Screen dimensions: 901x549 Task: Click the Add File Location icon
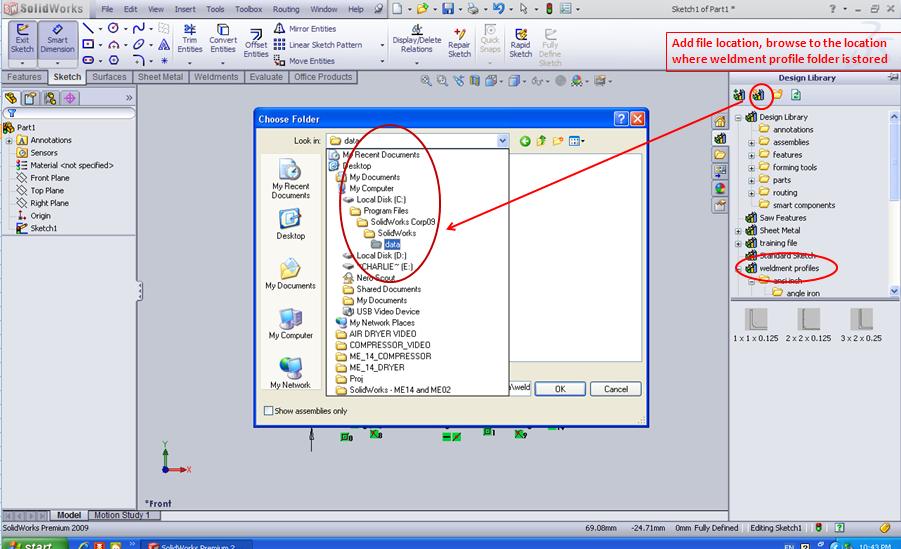tap(758, 95)
